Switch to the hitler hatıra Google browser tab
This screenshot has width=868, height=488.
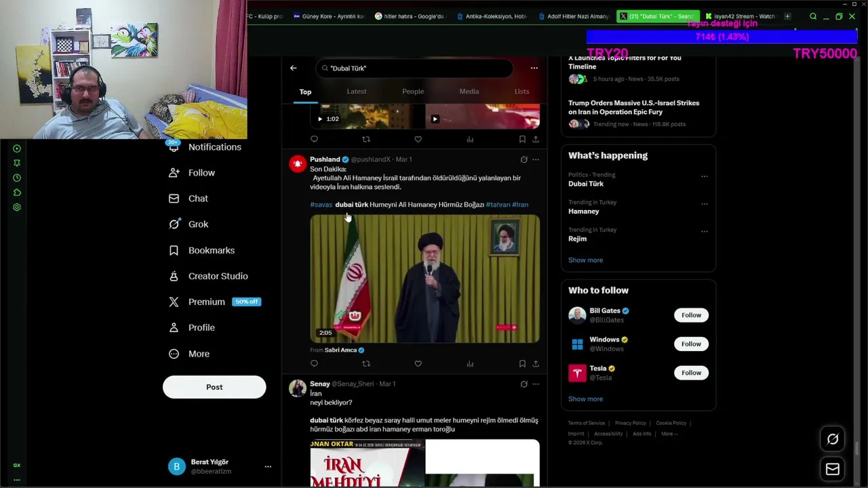[410, 16]
